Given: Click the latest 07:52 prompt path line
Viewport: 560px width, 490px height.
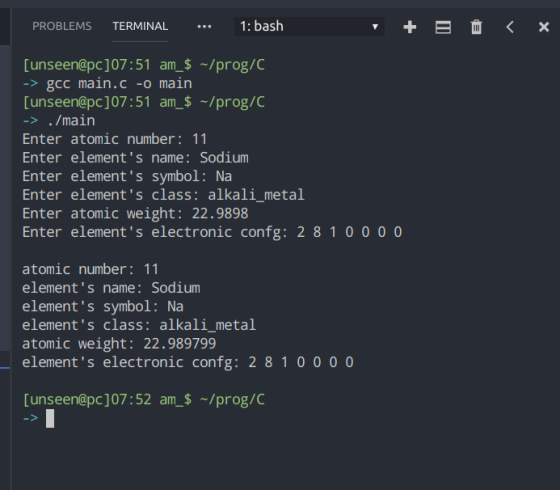Looking at the screenshot, I should tap(144, 400).
